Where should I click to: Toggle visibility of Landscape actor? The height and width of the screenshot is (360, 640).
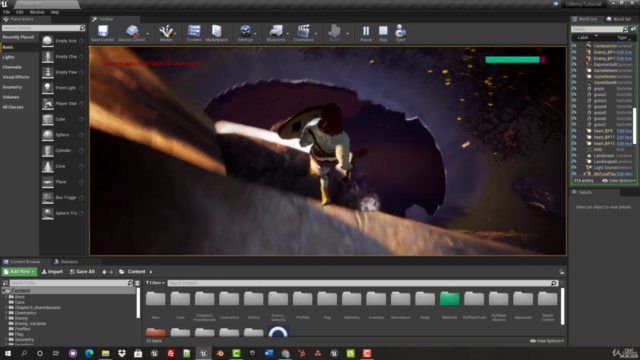click(574, 156)
